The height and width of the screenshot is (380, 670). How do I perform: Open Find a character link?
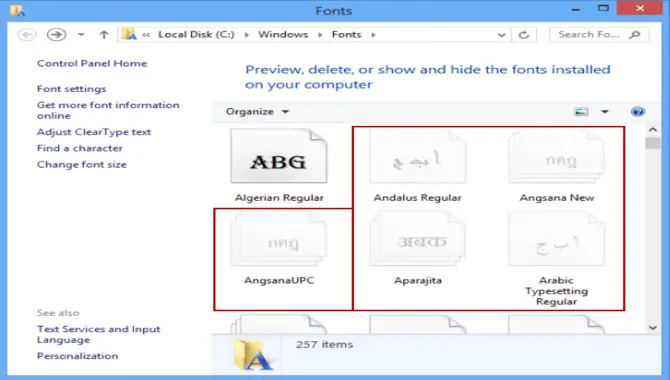[x=80, y=148]
